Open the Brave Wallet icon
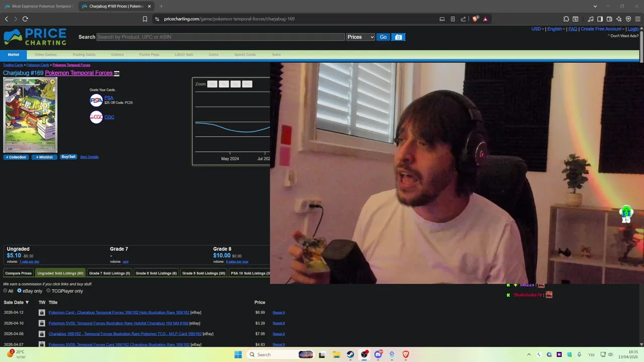Viewport: 644px width, 362px height. [x=609, y=19]
